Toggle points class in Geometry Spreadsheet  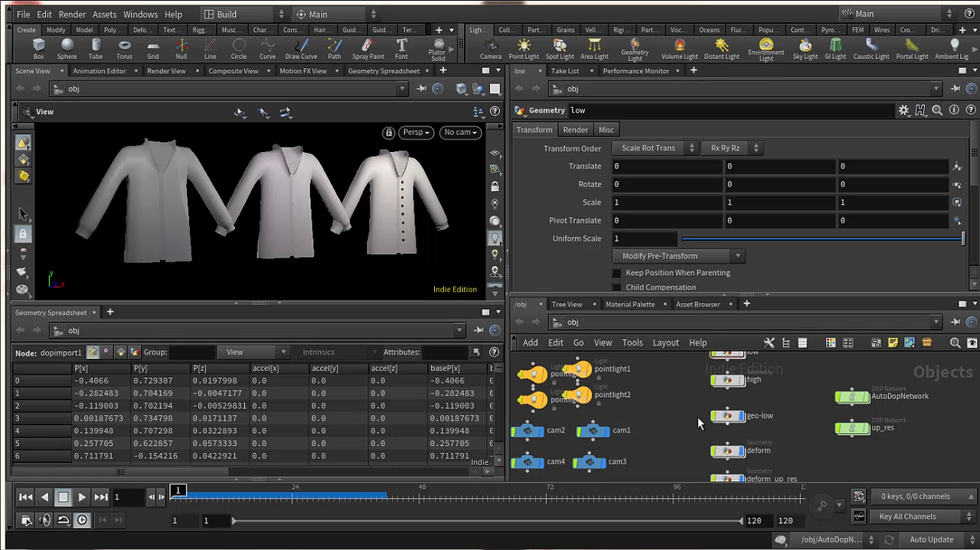coord(93,352)
